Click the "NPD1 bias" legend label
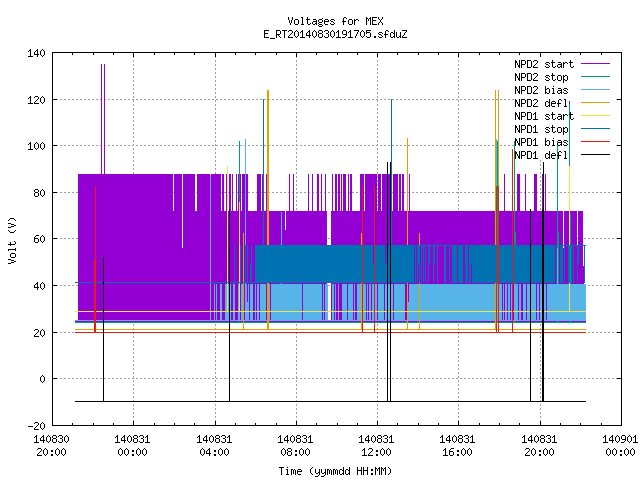This screenshot has height=480, width=640. (541, 142)
